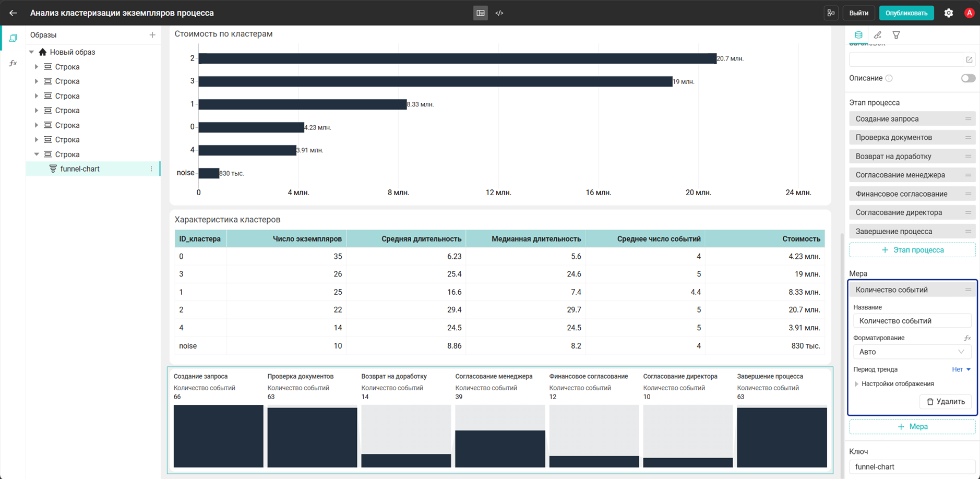Add a new Этап процесса
Viewport: 980px width, 479px height.
(x=912, y=250)
